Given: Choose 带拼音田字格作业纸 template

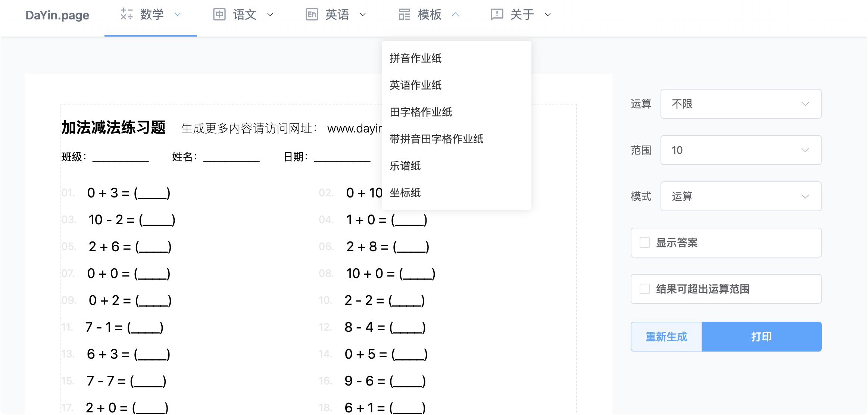Looking at the screenshot, I should (457, 139).
